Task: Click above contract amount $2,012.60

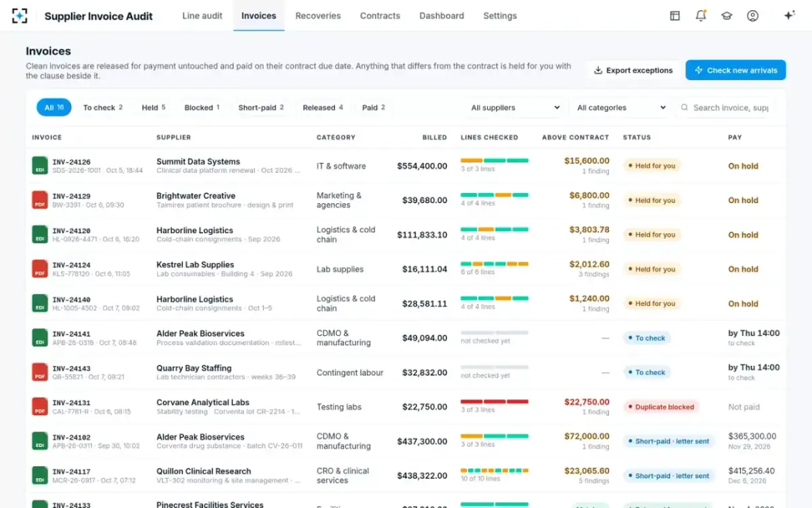Action: [x=589, y=264]
